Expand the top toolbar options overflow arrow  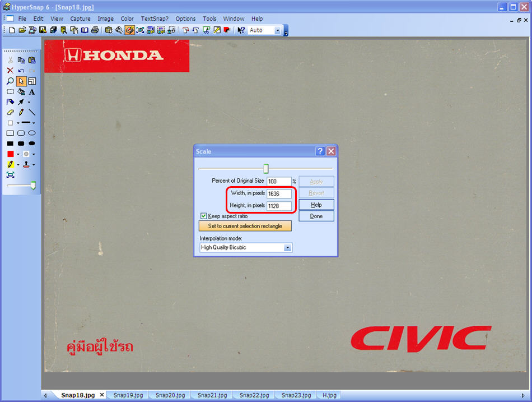286,33
